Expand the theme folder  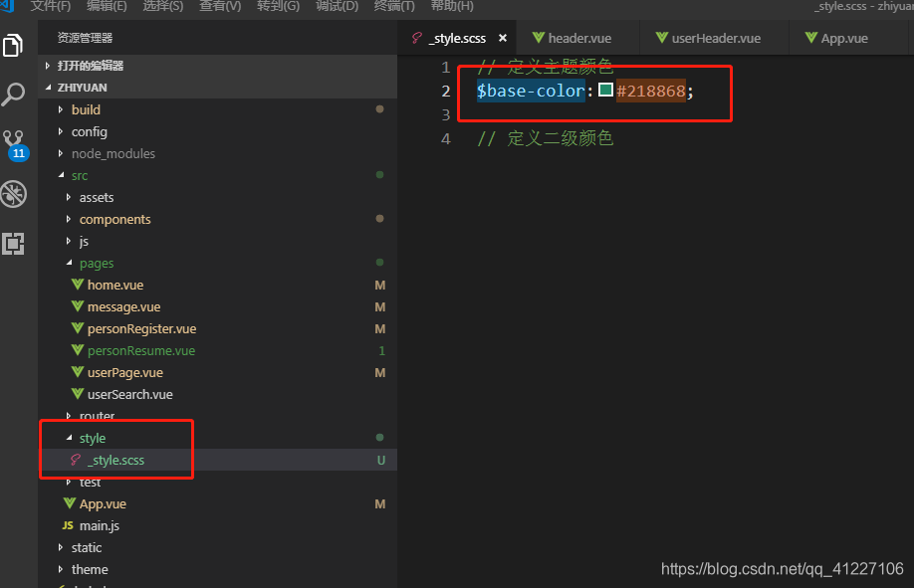tap(61, 569)
